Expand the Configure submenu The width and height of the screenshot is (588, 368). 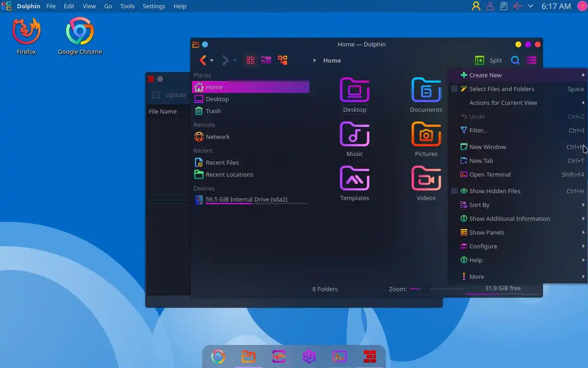[518, 246]
